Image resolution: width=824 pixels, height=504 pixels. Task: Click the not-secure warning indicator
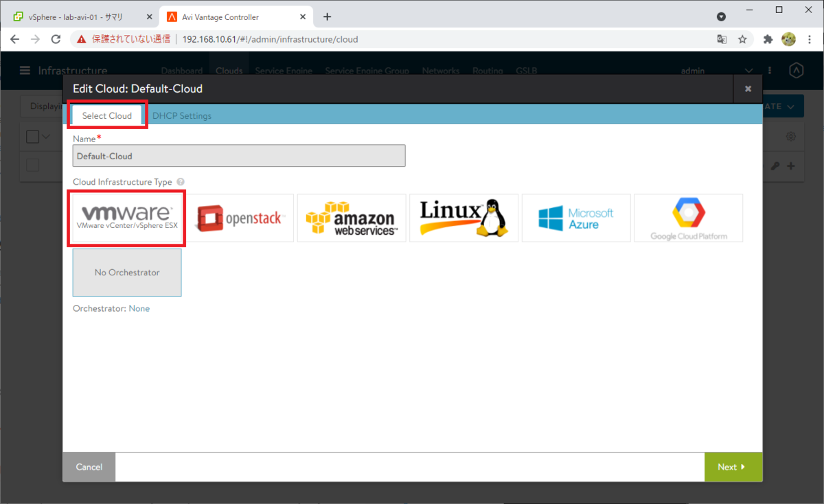point(124,39)
